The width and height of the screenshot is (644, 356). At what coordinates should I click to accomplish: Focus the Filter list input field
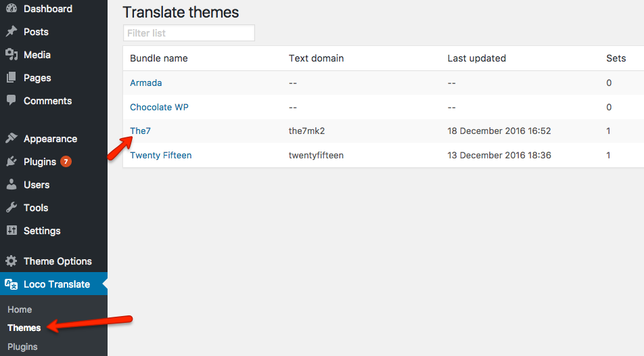189,33
